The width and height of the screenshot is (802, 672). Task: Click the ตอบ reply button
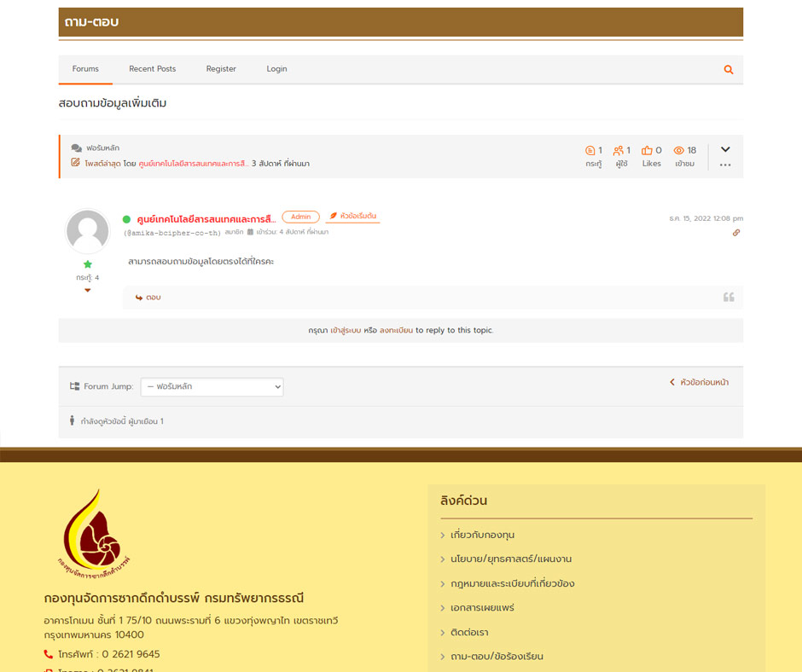click(x=148, y=297)
